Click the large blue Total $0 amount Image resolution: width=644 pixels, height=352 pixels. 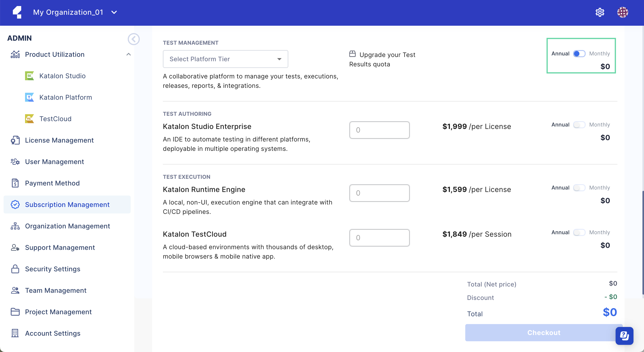[x=610, y=312]
